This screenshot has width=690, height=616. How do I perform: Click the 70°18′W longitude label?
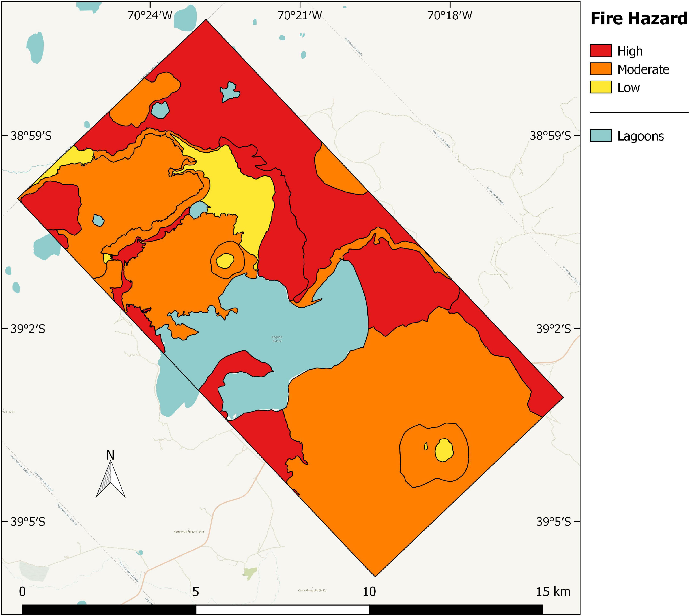click(x=450, y=15)
